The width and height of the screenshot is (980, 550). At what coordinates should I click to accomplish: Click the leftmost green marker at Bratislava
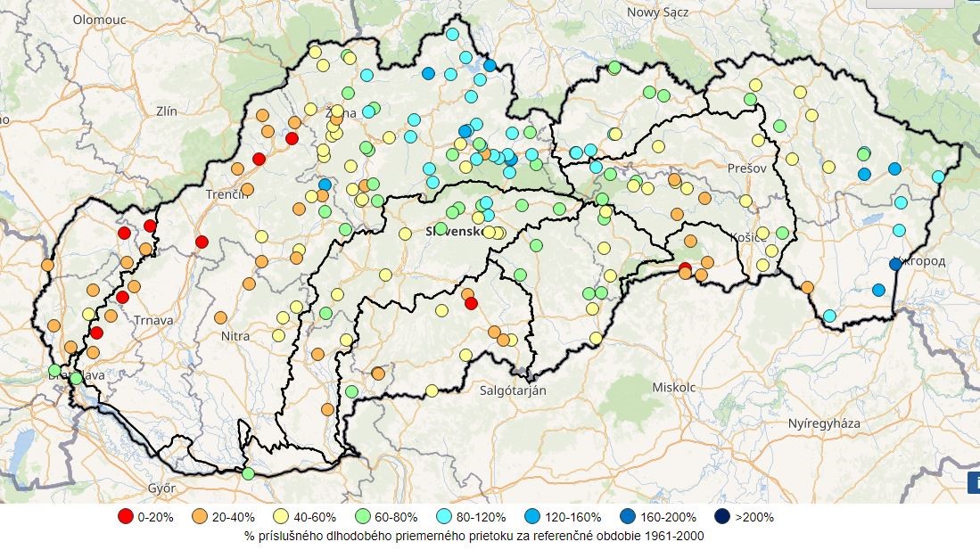click(x=54, y=370)
